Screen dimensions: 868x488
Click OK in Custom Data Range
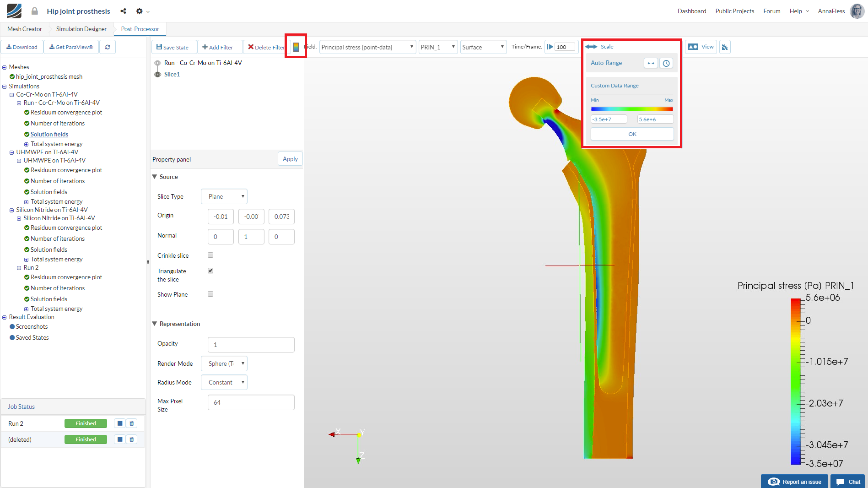point(631,134)
